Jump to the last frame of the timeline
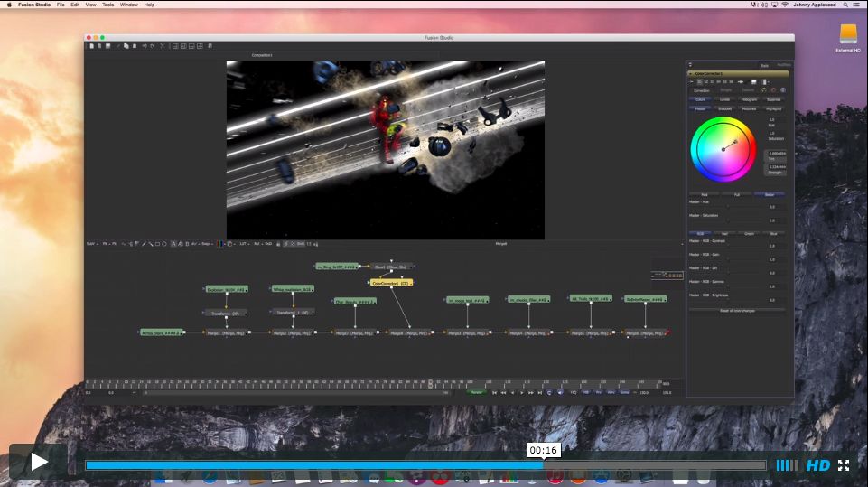This screenshot has height=487, width=868. coord(540,392)
